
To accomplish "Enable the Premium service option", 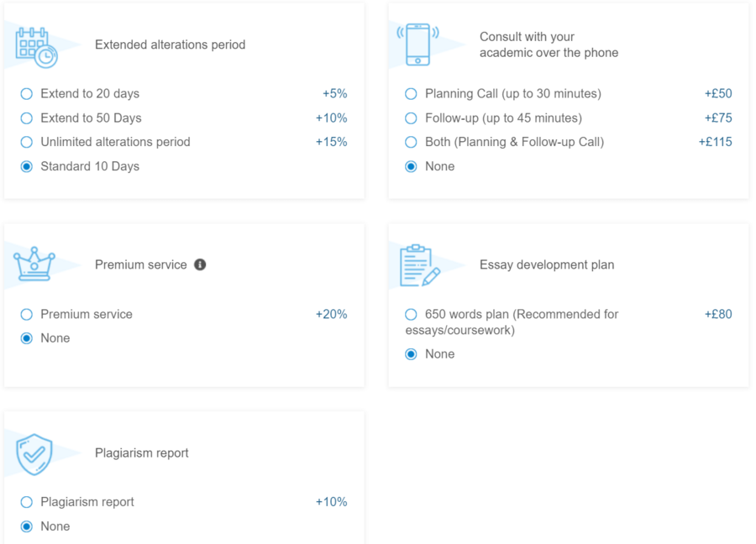I will 27,315.
